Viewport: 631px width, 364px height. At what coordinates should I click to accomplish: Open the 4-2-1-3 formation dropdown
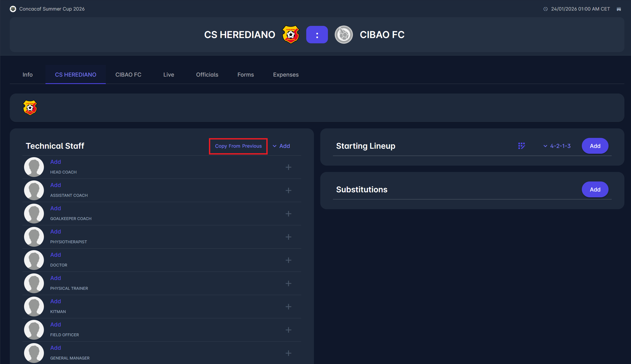tap(557, 146)
